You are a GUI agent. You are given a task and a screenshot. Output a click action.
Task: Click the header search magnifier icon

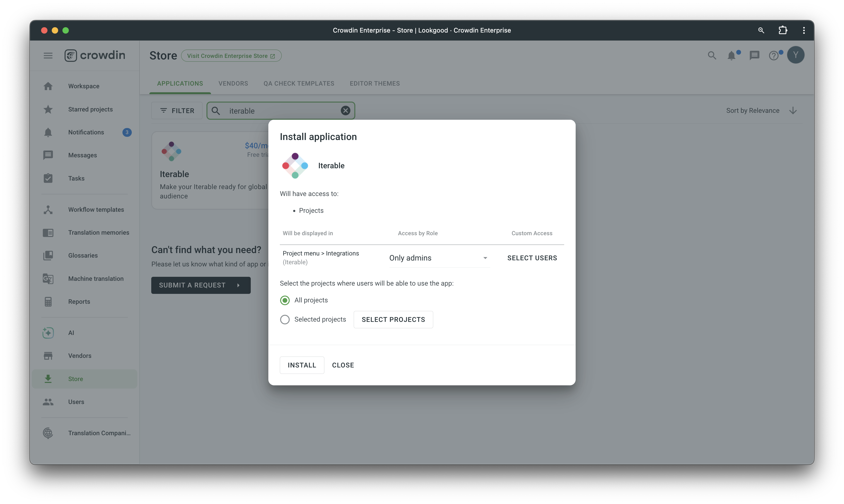coord(711,55)
